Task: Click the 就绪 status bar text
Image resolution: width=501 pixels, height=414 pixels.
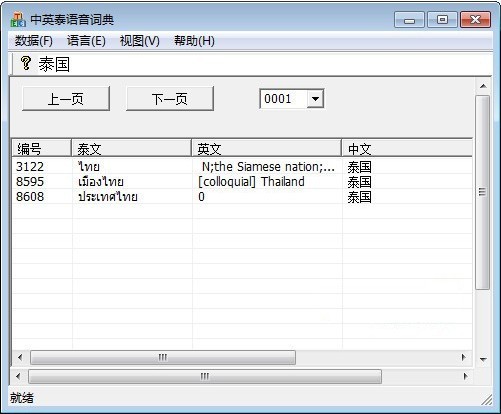Action: point(22,398)
